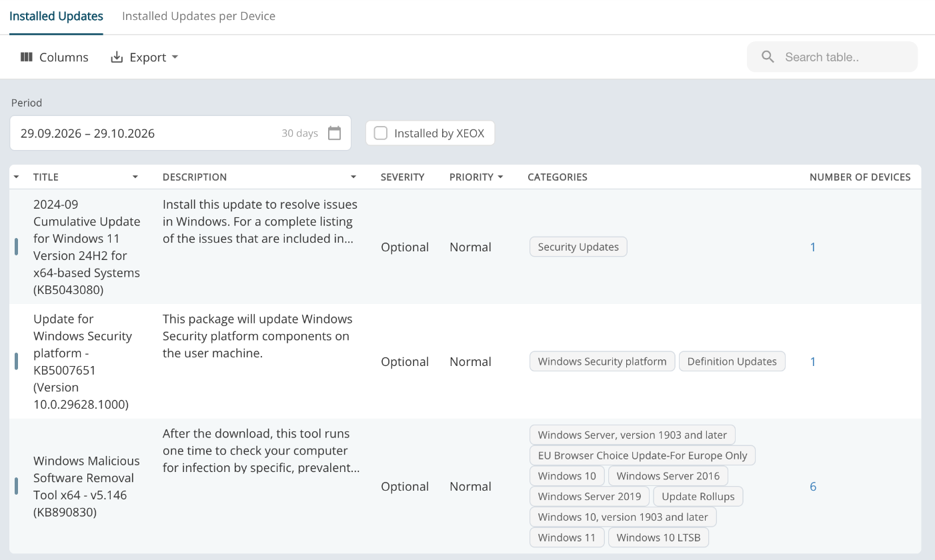Click the EU Browser Choice Update tag
Viewport: 935px width, 560px height.
(x=642, y=455)
